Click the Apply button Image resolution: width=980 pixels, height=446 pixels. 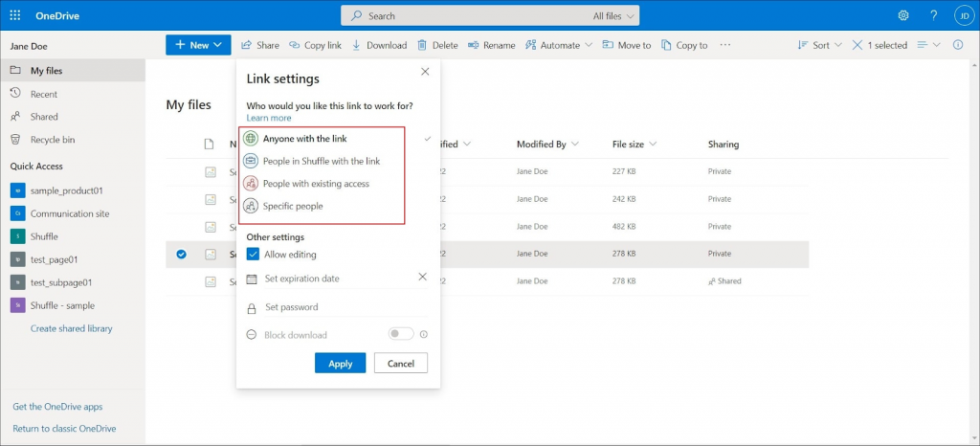(x=340, y=364)
